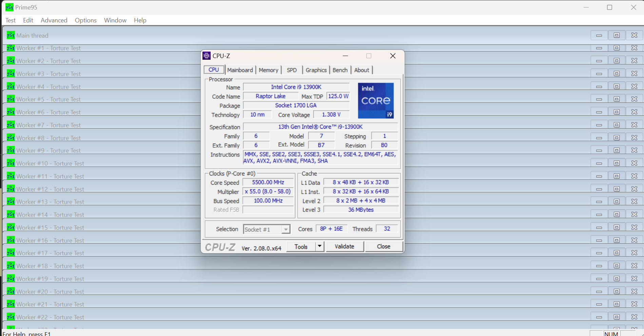
Task: Open the Options menu in Prime95
Action: (86, 20)
